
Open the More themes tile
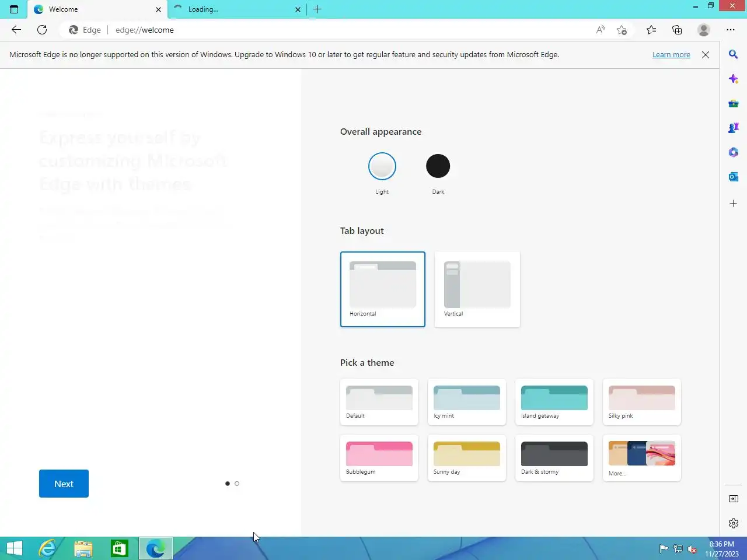(642, 458)
